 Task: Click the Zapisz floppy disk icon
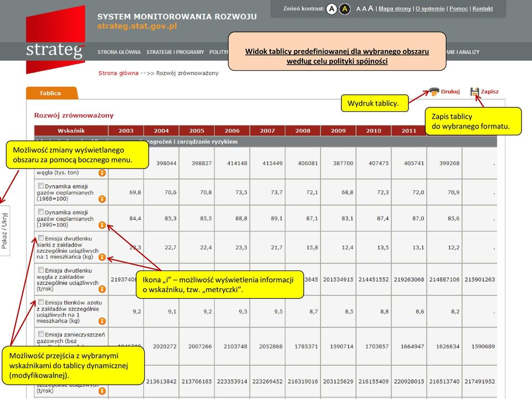[474, 91]
